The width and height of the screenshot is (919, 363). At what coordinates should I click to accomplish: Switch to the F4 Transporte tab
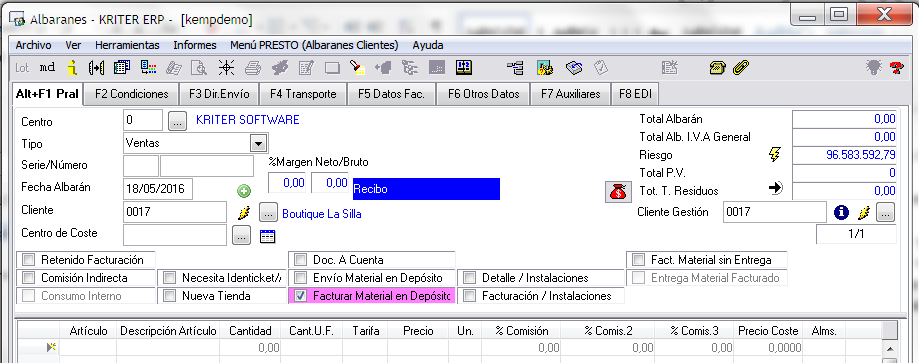303,94
